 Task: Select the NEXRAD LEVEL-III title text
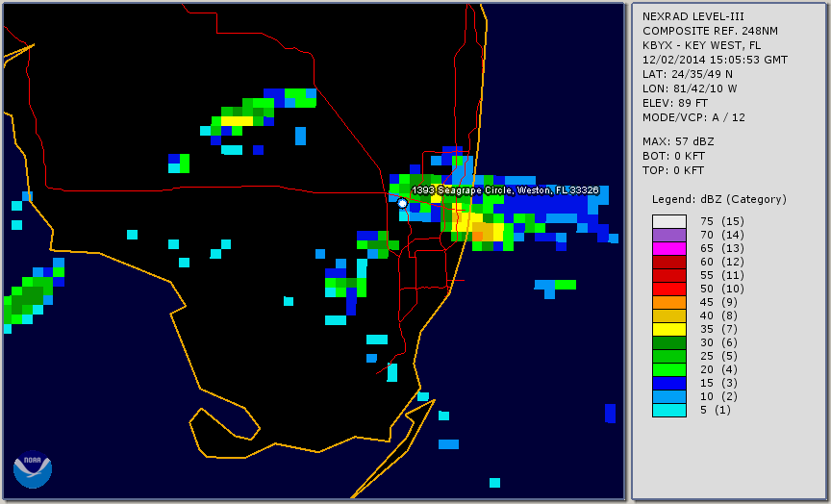(693, 16)
